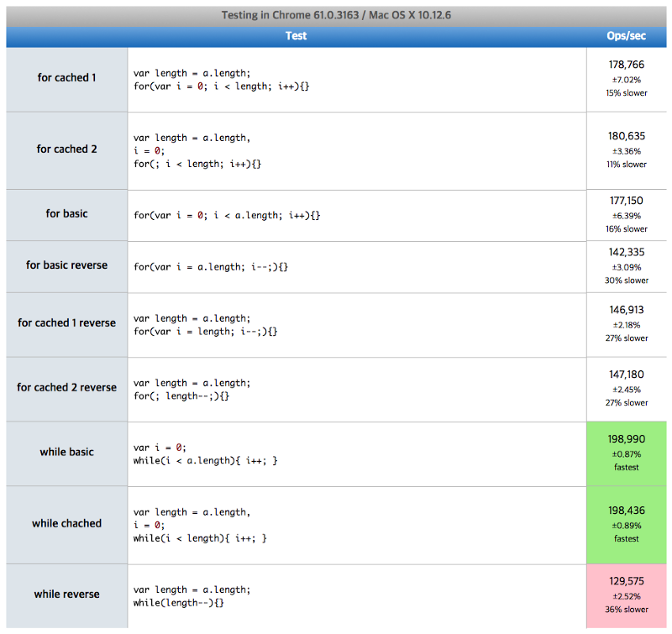Viewport: 672px width, 634px height.
Task: Select the 'while reverse' row label
Action: 66,595
